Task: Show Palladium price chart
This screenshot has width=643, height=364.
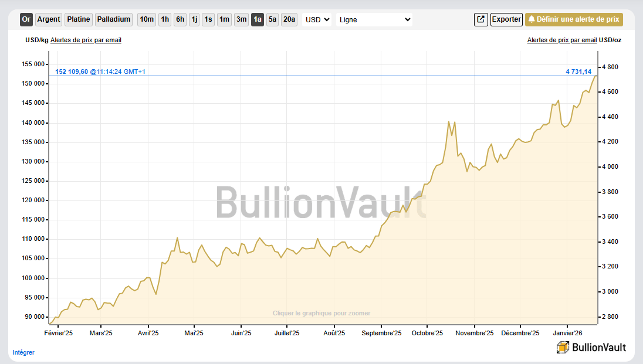Action: 114,19
